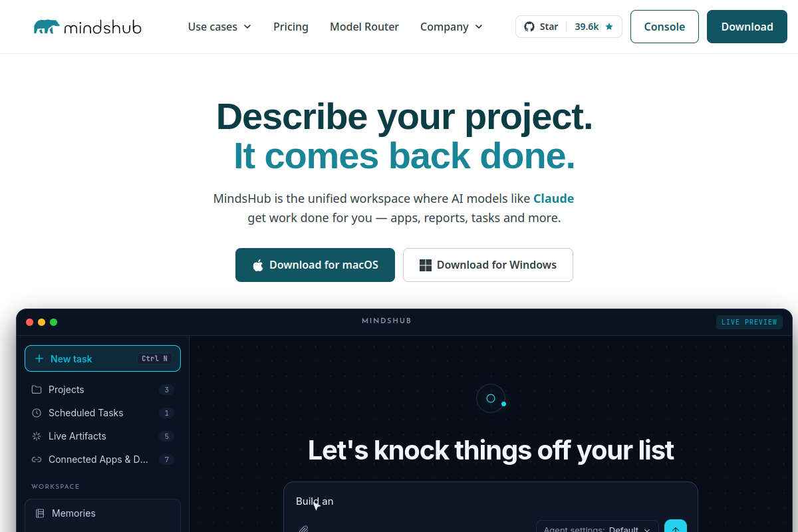Image resolution: width=798 pixels, height=532 pixels.
Task: Open Scheduled Tasks in sidebar
Action: click(x=102, y=413)
